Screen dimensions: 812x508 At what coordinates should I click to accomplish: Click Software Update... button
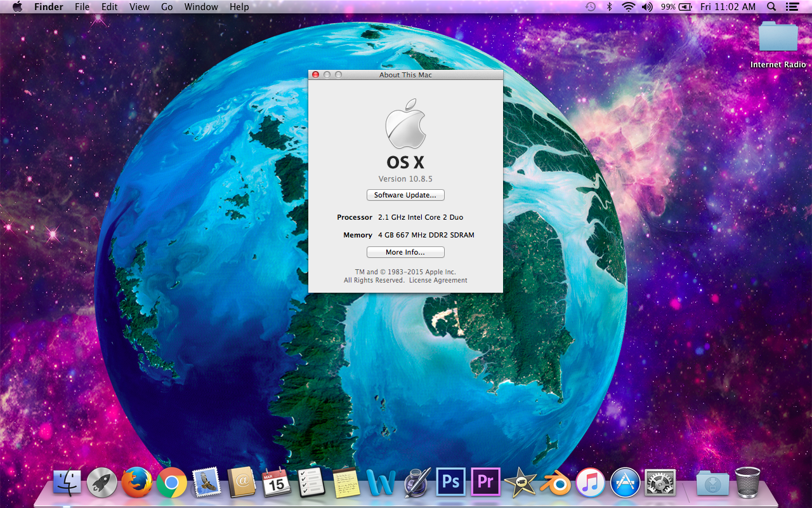pos(405,195)
